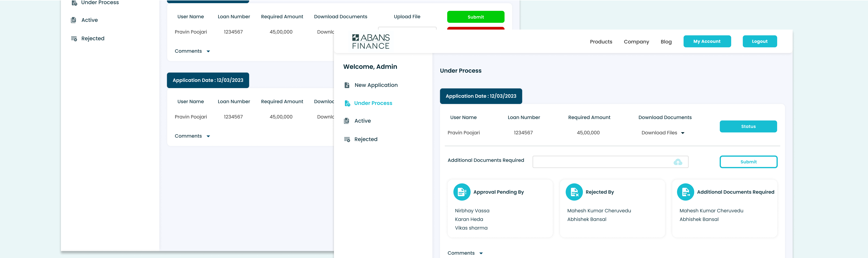Go to the Blog page
The width and height of the screenshot is (868, 258).
pos(666,42)
